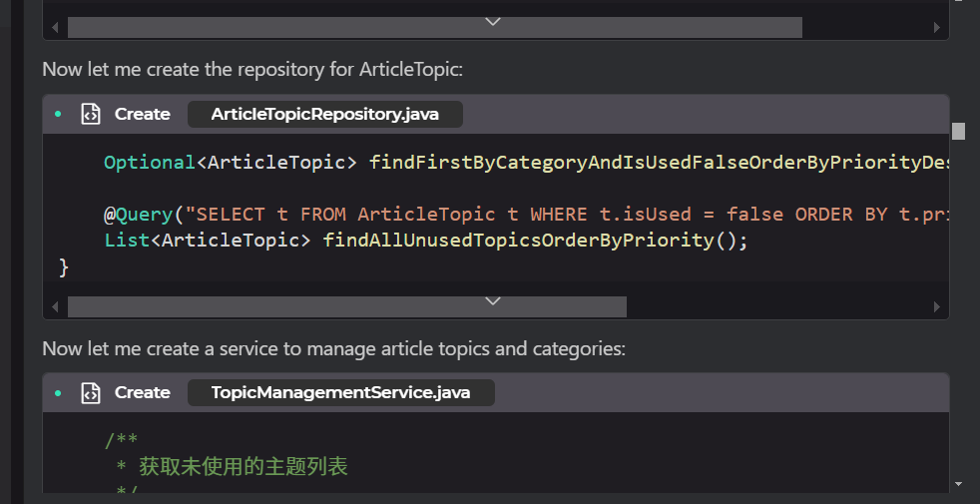Expand the ArticleTopicRepository code block using chevron
This screenshot has width=980, height=504.
(x=493, y=301)
